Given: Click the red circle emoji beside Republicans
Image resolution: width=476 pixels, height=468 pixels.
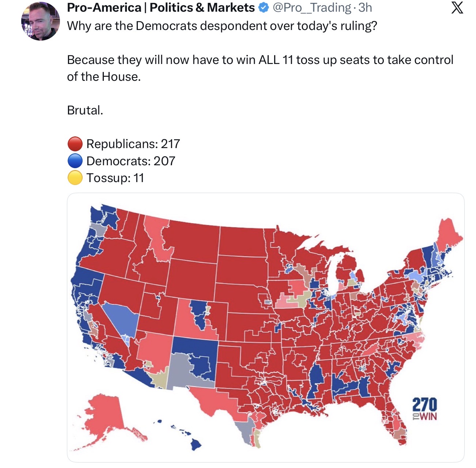Looking at the screenshot, I should (x=75, y=144).
